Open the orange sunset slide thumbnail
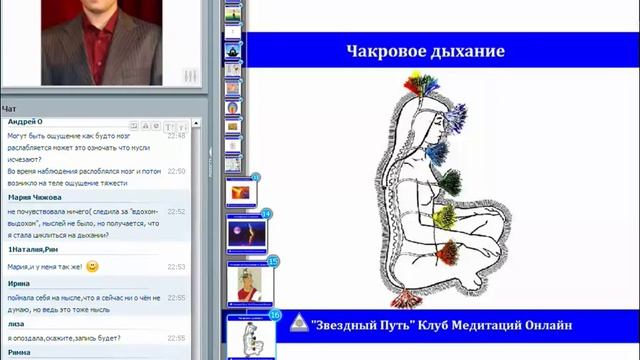640x360 pixels. pyautogui.click(x=241, y=192)
